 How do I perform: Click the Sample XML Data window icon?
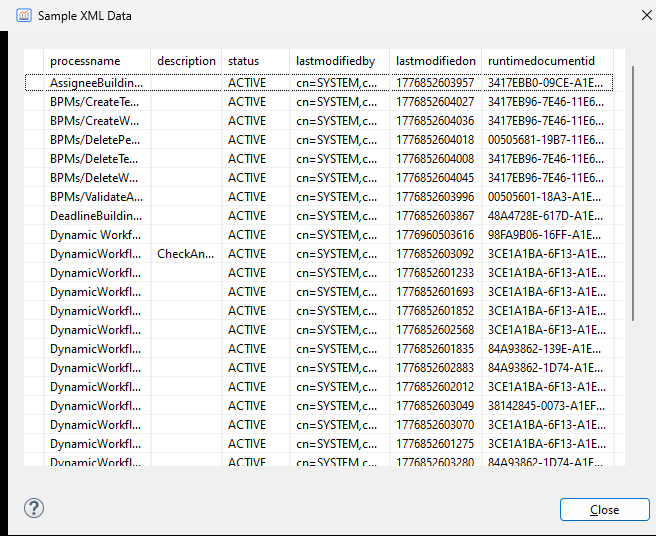(24, 15)
